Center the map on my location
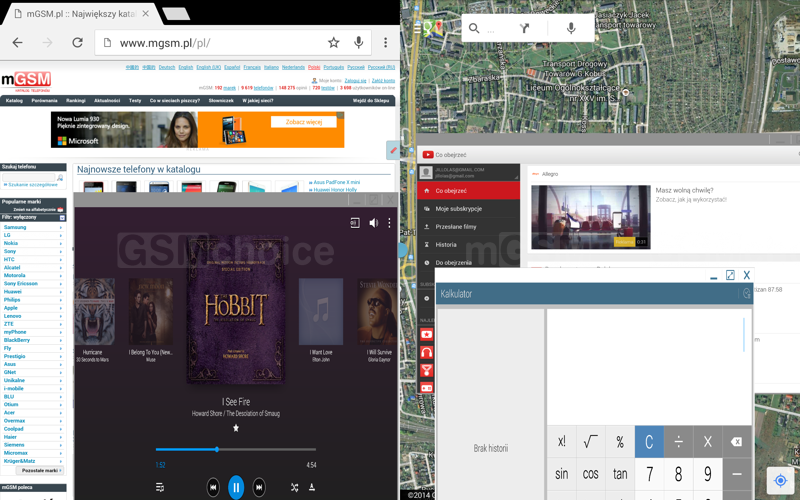 [780, 481]
